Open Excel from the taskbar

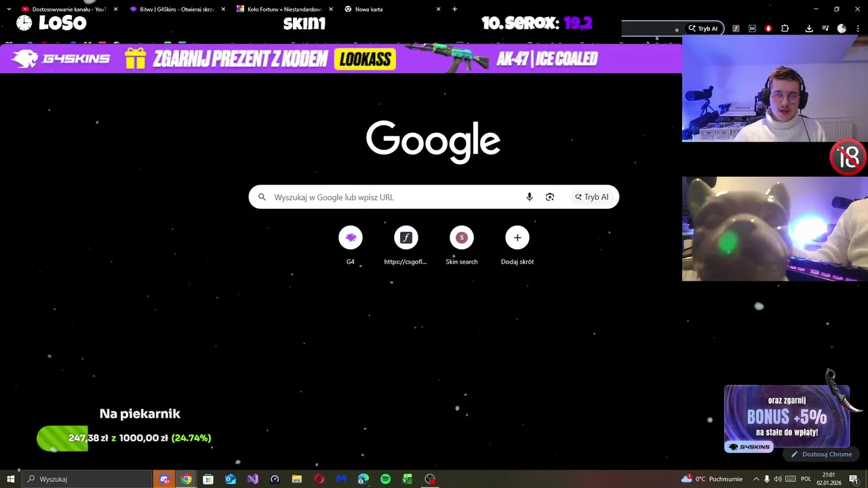point(408,479)
